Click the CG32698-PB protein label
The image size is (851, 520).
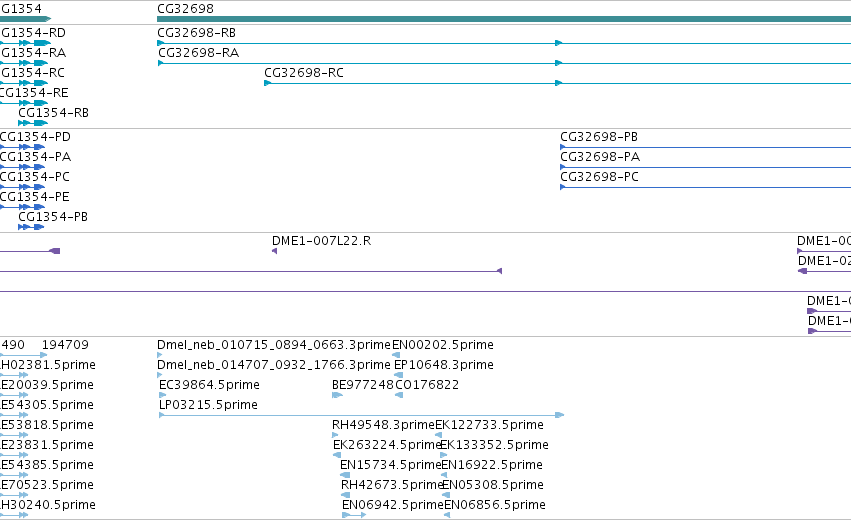[x=599, y=137]
